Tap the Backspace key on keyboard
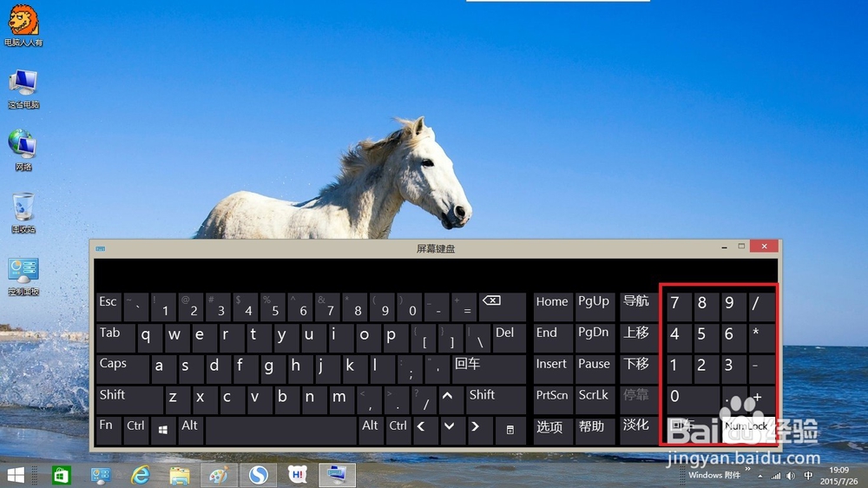868x488 pixels. pyautogui.click(x=502, y=307)
